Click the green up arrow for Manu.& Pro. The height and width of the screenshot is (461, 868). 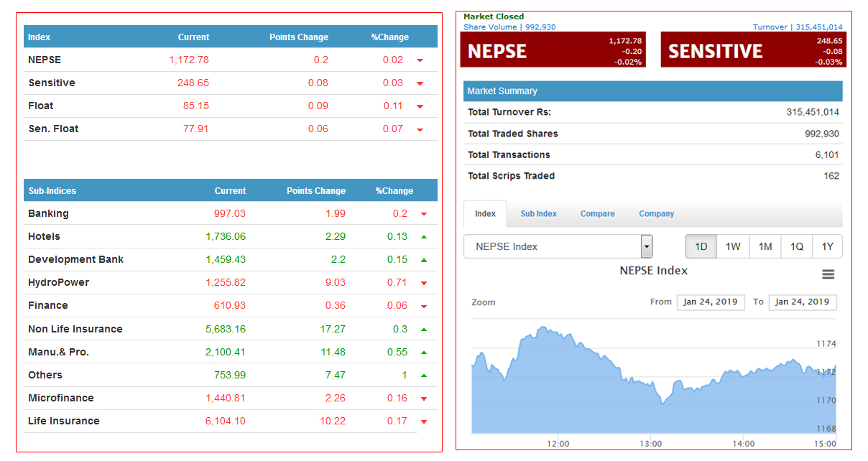[424, 352]
